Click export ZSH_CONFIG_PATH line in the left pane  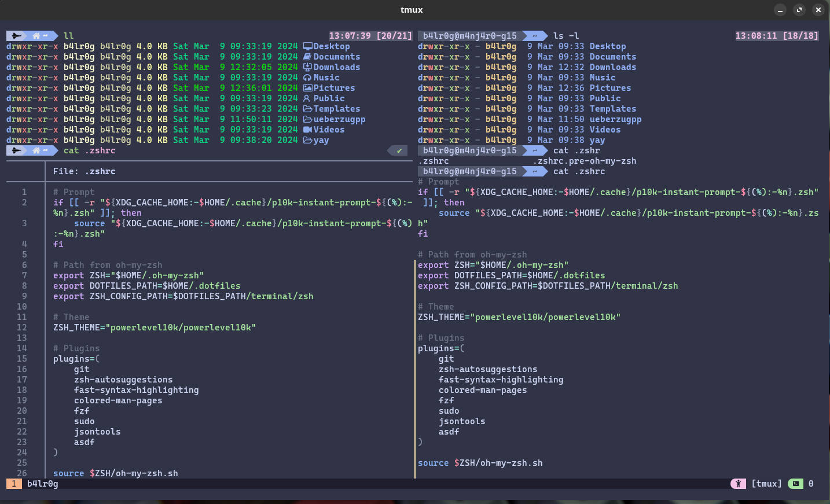[x=183, y=296]
